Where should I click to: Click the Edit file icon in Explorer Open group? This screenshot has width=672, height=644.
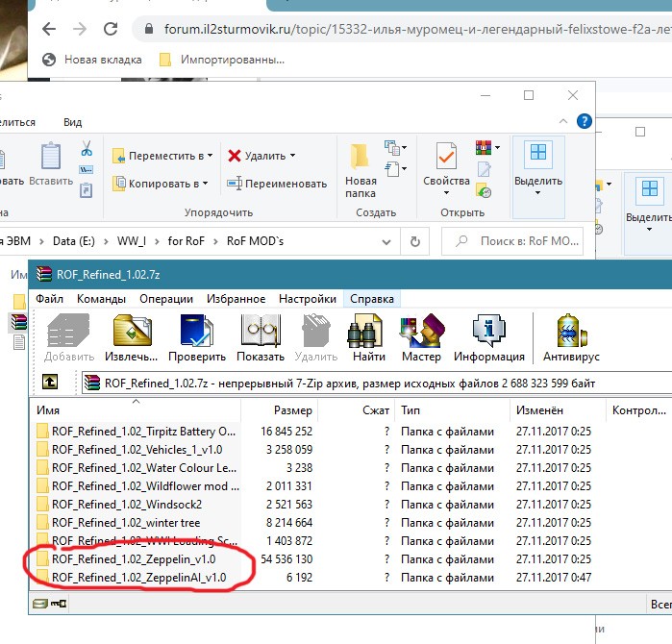coord(484,169)
